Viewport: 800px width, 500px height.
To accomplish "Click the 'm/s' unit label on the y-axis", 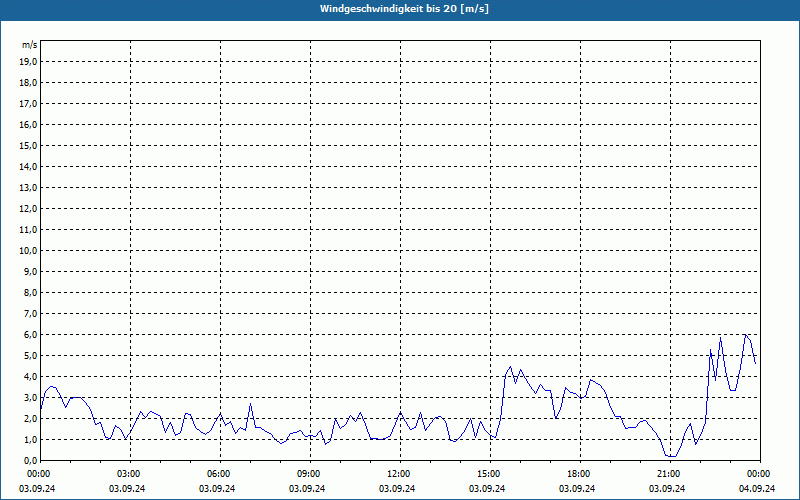I will pyautogui.click(x=30, y=45).
